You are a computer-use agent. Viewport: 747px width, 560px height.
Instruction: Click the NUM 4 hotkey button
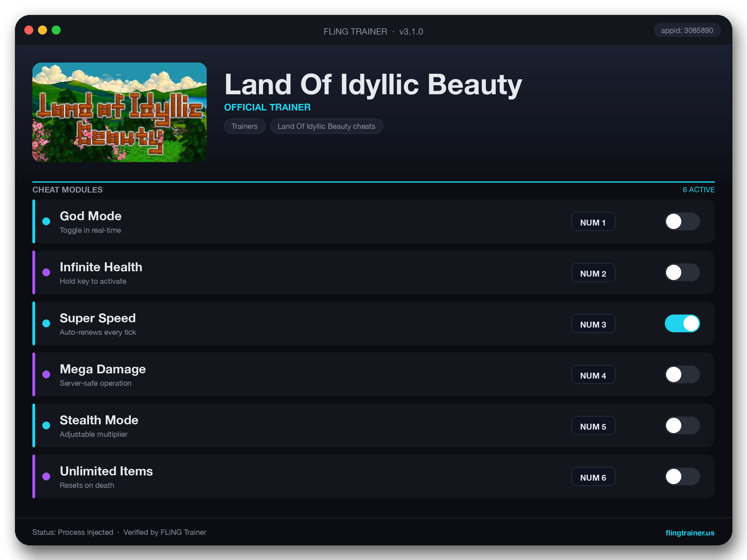tap(593, 374)
